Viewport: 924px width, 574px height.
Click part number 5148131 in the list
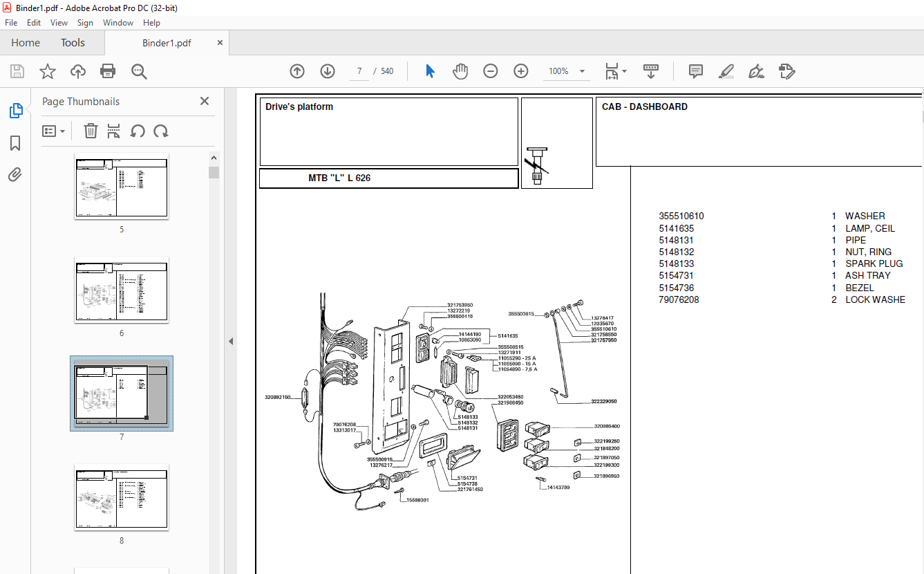pyautogui.click(x=677, y=240)
